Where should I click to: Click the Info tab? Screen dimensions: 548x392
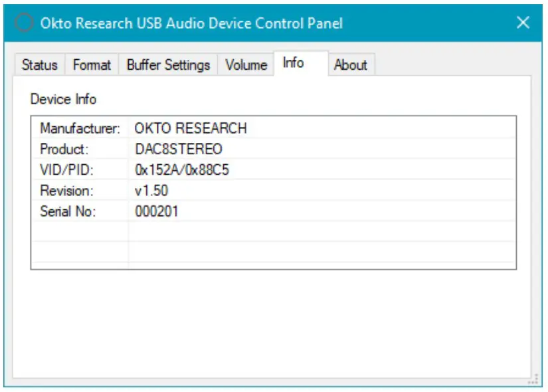coord(293,63)
